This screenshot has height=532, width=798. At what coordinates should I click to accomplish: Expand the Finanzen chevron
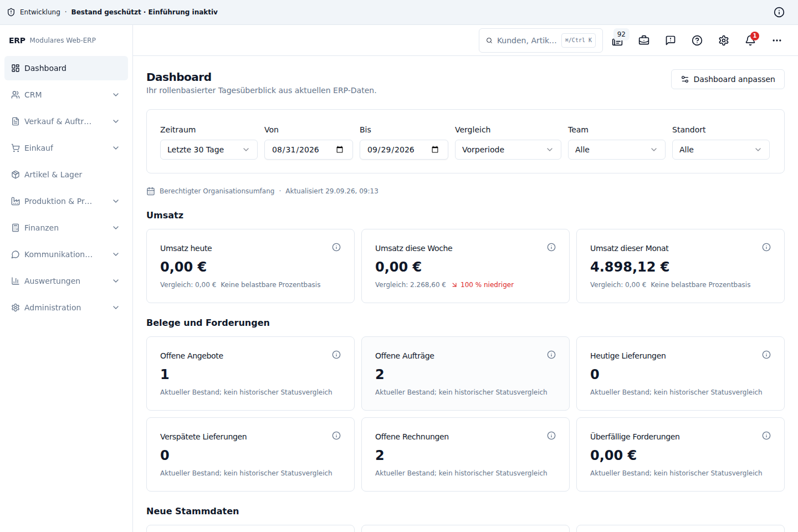point(116,228)
